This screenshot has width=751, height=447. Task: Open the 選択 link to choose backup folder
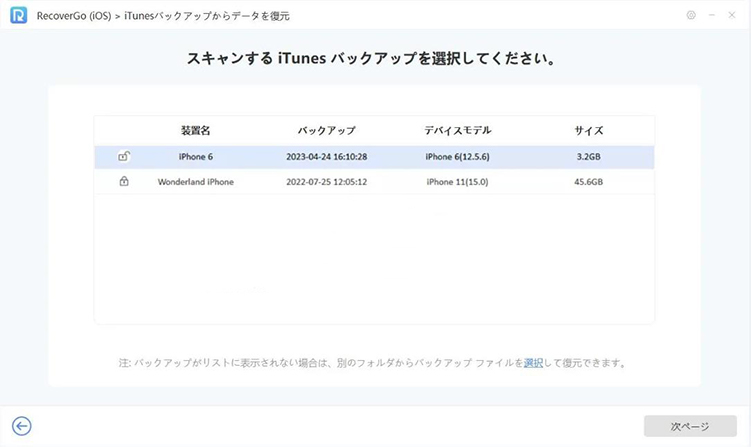(x=533, y=363)
